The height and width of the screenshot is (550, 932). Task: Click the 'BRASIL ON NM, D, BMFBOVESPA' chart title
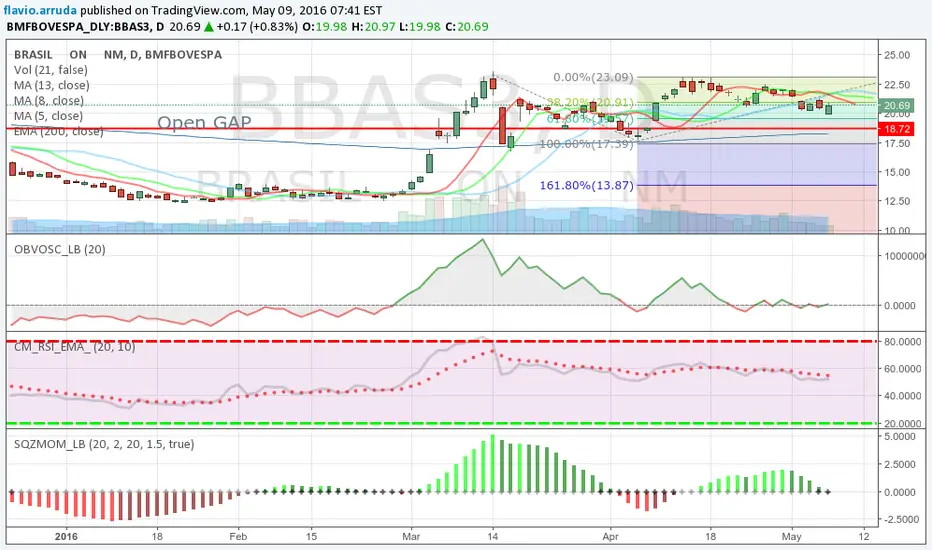point(118,55)
